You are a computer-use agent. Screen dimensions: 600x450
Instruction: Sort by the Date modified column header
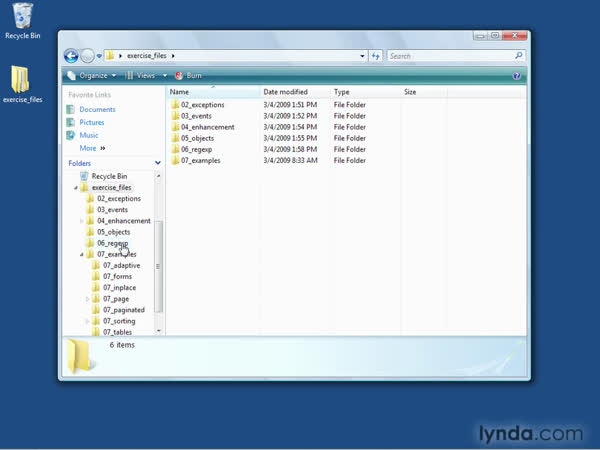click(x=284, y=92)
